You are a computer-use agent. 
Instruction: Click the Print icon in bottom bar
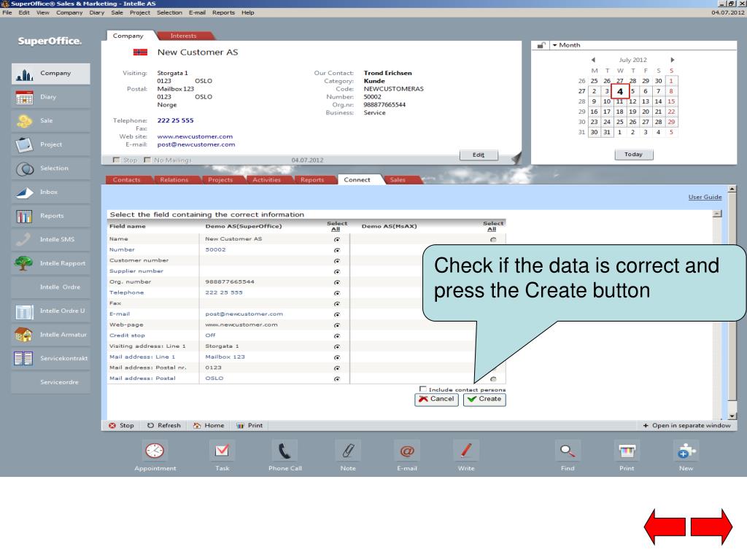click(x=627, y=451)
